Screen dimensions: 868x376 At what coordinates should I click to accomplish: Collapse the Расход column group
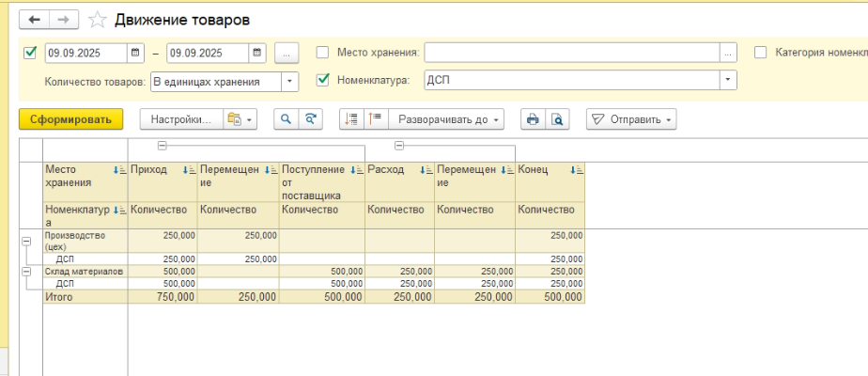tap(399, 146)
